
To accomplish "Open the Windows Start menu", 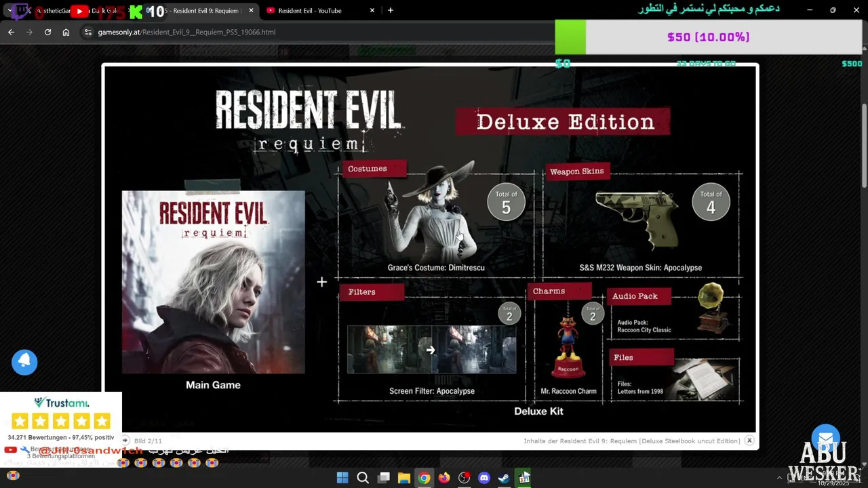I will [342, 478].
